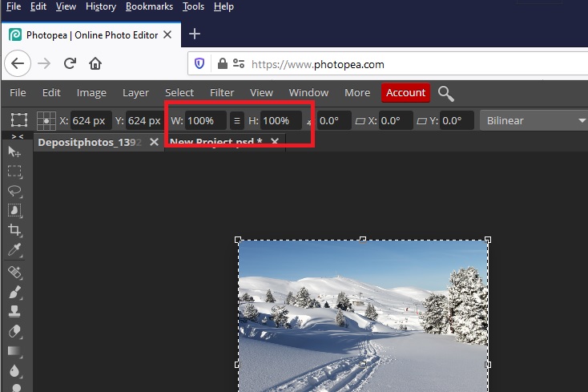
Task: Open the Layer menu
Action: (x=135, y=93)
